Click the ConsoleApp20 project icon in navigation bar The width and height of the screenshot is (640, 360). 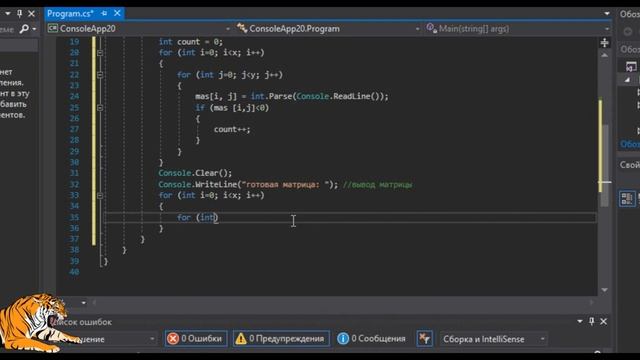click(x=53, y=29)
